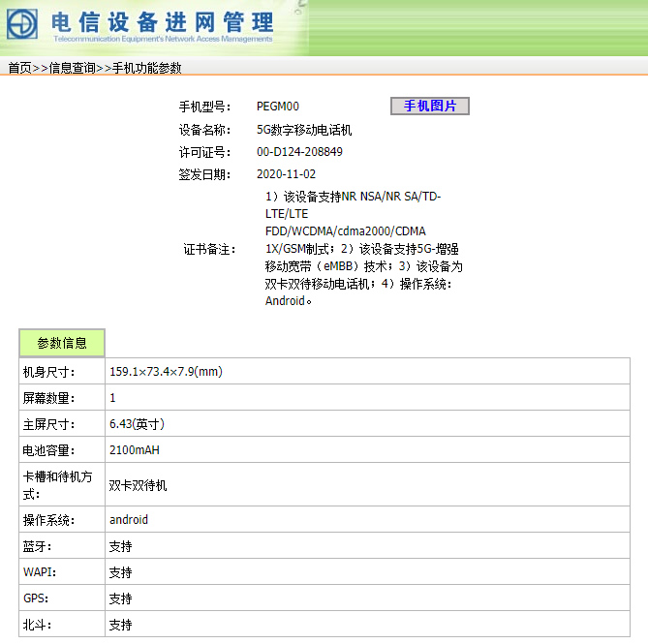The height and width of the screenshot is (644, 648).
Task: Click the 许可证号 label
Action: pos(204,152)
